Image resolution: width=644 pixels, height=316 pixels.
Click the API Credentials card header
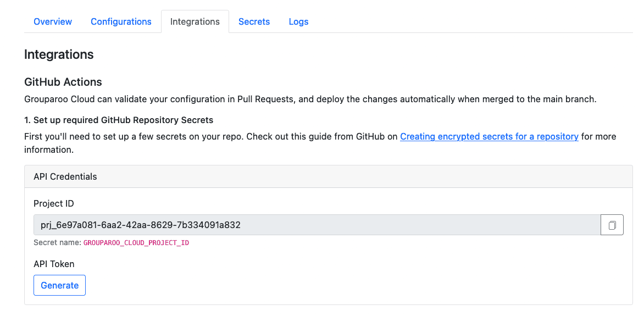pyautogui.click(x=329, y=177)
